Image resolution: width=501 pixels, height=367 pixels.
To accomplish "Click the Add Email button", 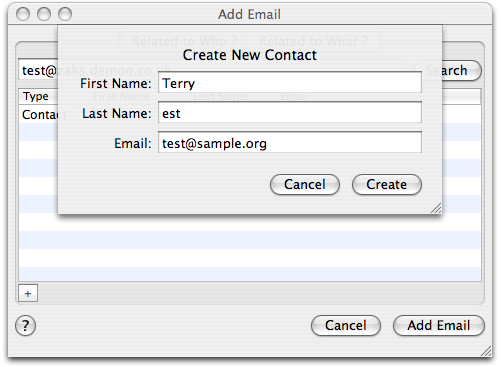I will [x=439, y=325].
